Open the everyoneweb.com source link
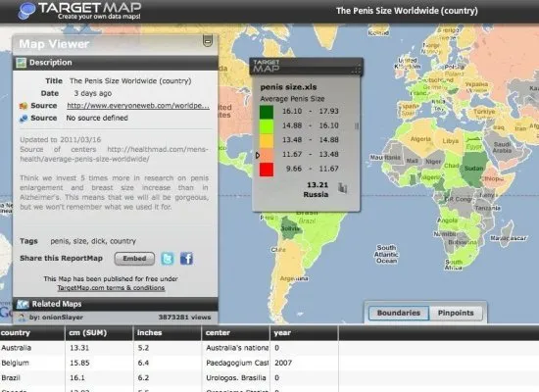This screenshot has width=539, height=392. point(138,106)
